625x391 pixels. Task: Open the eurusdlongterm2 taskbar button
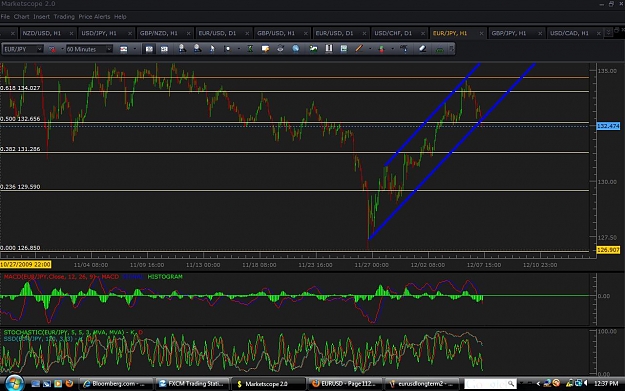pyautogui.click(x=422, y=384)
